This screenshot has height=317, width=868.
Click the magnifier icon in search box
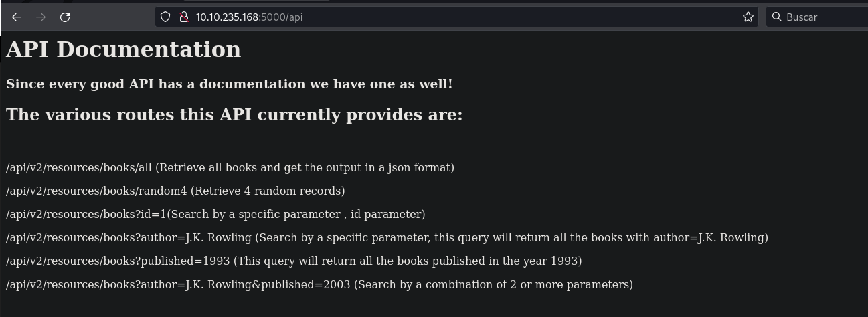coord(777,17)
